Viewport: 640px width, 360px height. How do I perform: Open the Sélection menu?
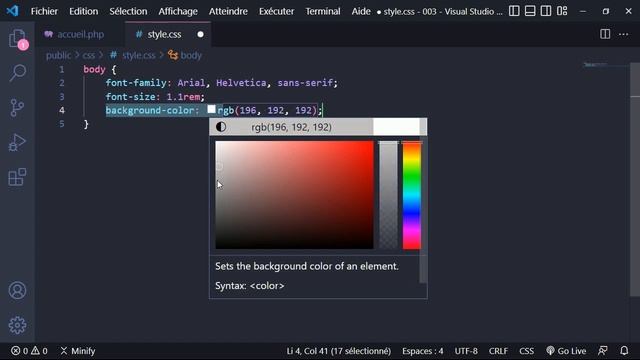point(128,11)
